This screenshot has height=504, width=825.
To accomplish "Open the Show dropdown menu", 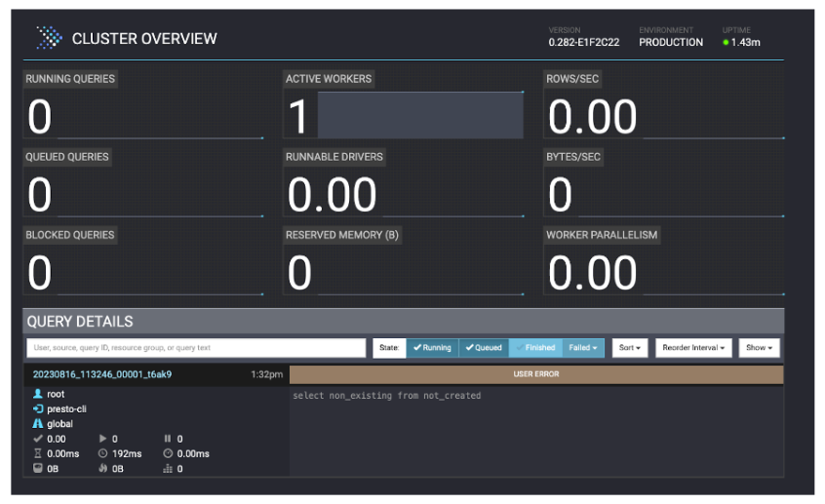I will click(760, 348).
